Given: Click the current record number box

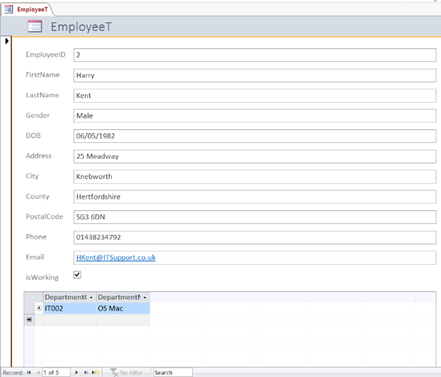Looking at the screenshot, I should tap(56, 372).
